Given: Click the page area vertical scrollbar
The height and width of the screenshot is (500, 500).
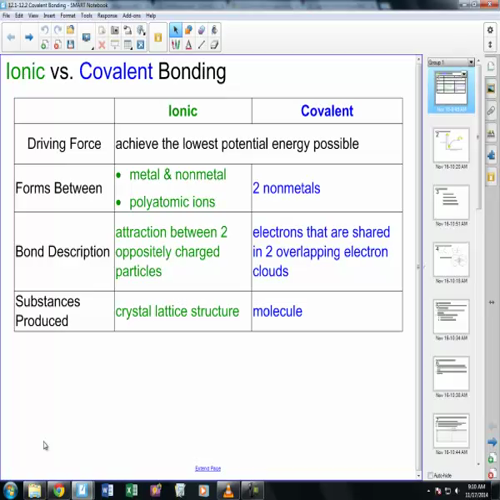Looking at the screenshot, I should pos(419,267).
